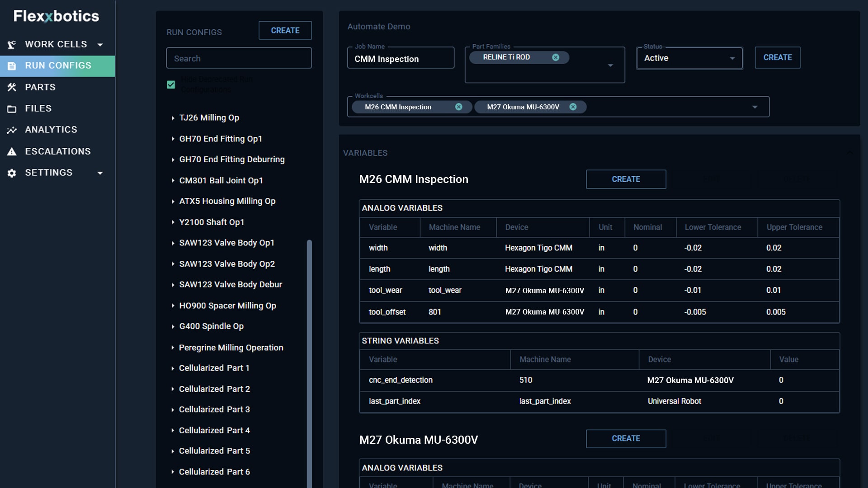Expand the GH70 End Fitting Op1 arrow

coord(173,139)
